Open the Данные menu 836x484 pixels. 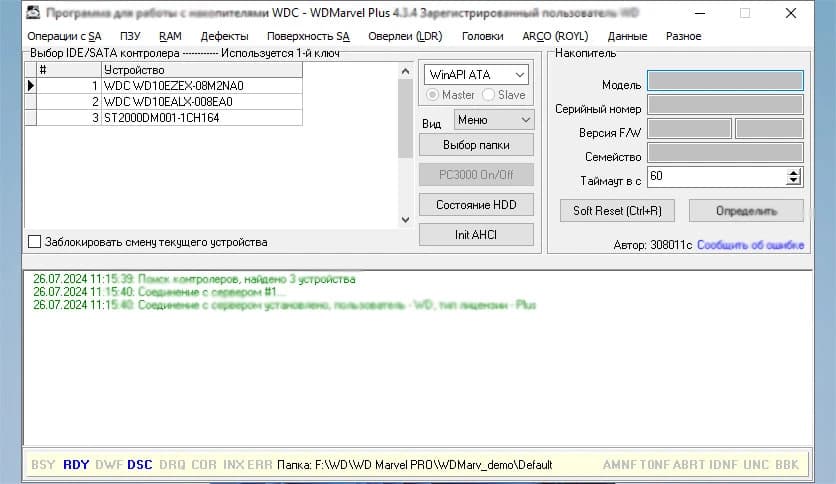627,36
